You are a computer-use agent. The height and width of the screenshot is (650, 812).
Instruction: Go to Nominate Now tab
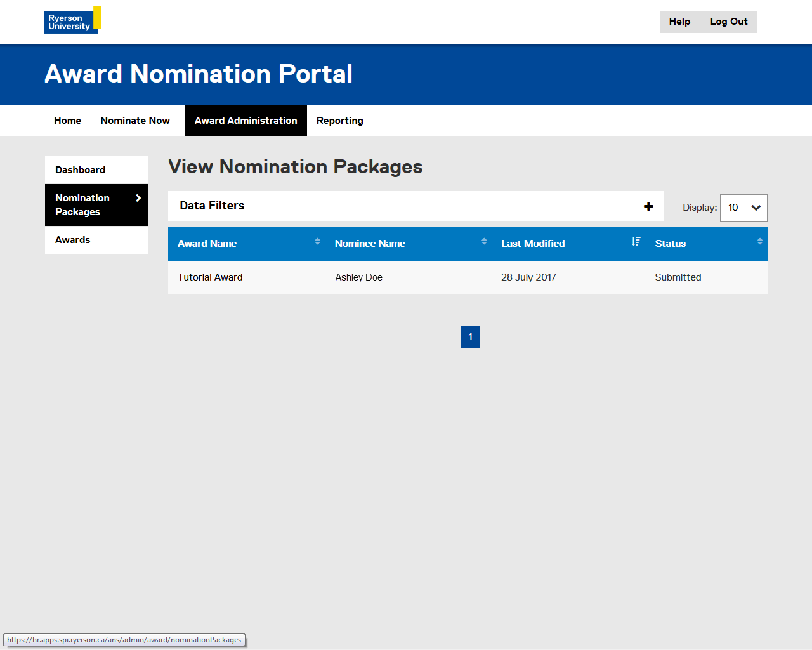coord(135,121)
